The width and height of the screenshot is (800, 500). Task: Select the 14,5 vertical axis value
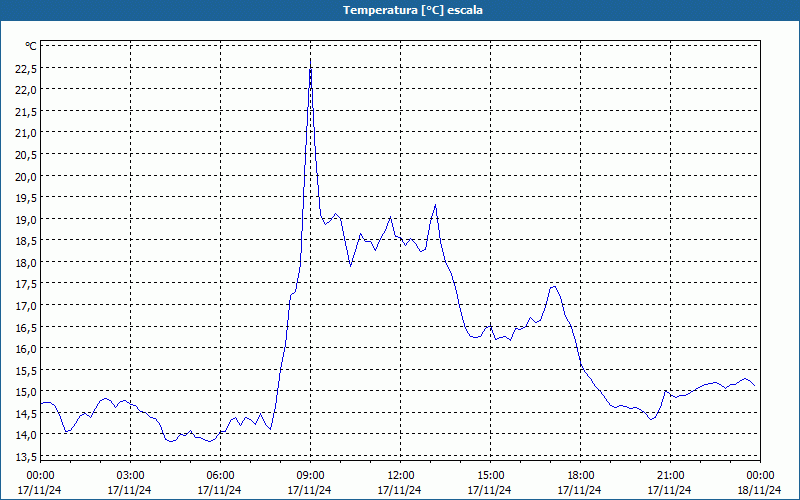[26, 413]
